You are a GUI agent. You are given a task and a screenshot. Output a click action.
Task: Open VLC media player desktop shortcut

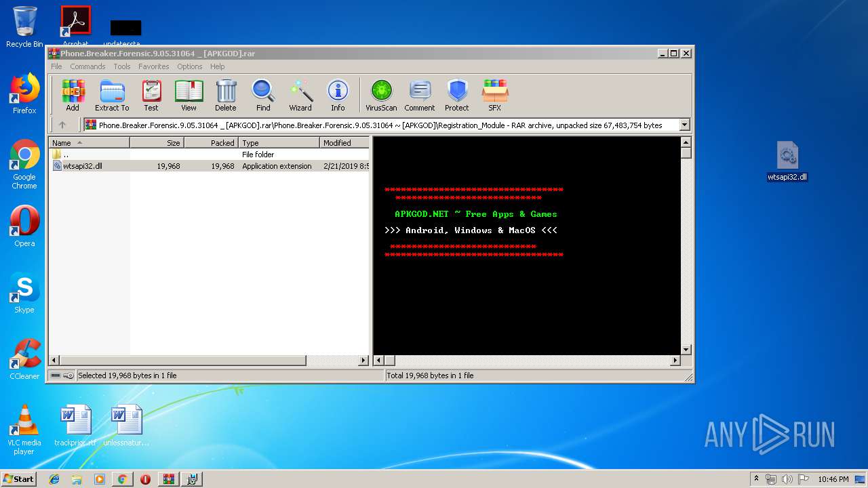[x=24, y=430]
